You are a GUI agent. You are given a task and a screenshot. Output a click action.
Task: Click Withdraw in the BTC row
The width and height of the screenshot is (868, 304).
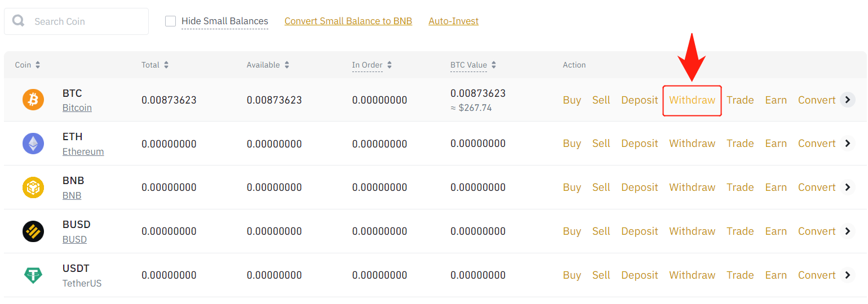pyautogui.click(x=692, y=100)
